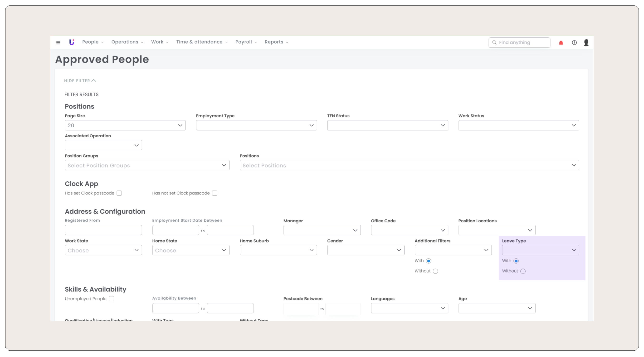Open the user profile avatar
Viewport: 644px width, 357px height.
point(586,43)
